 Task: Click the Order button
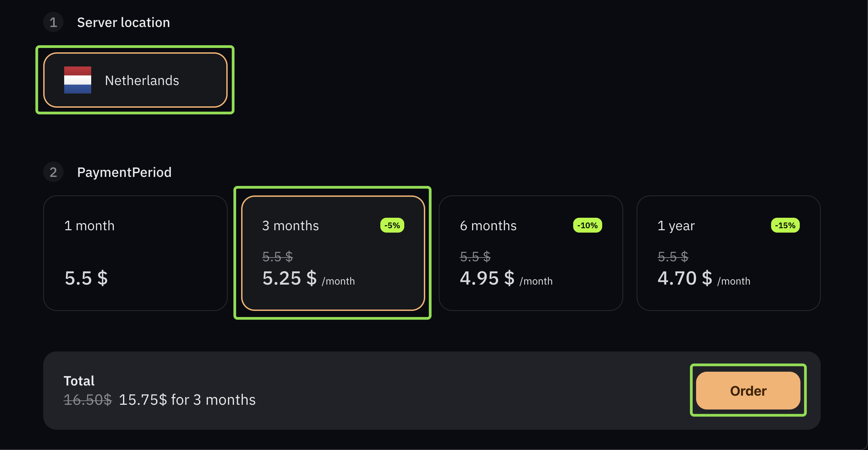point(748,391)
